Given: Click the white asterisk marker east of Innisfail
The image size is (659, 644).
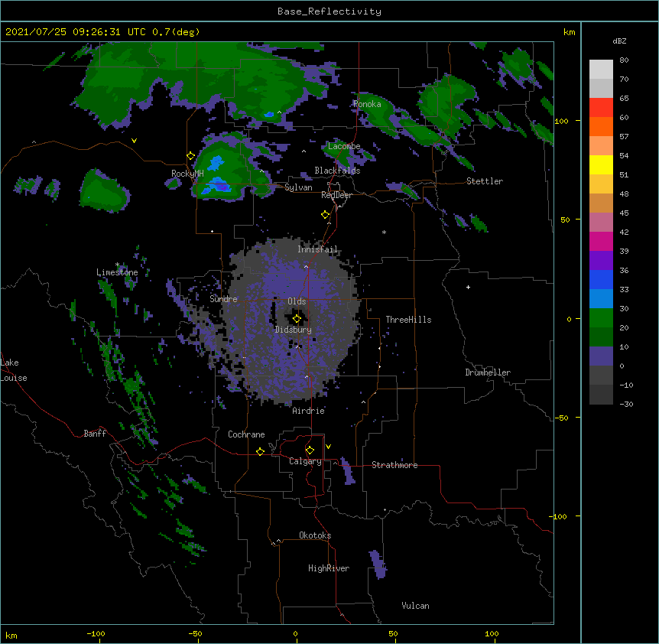Looking at the screenshot, I should pos(384,232).
